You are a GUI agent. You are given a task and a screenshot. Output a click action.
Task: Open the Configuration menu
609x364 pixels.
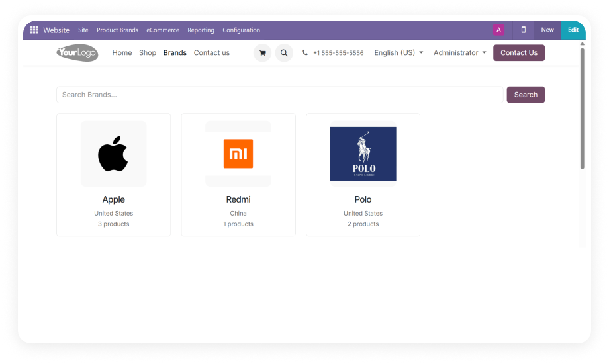[241, 30]
